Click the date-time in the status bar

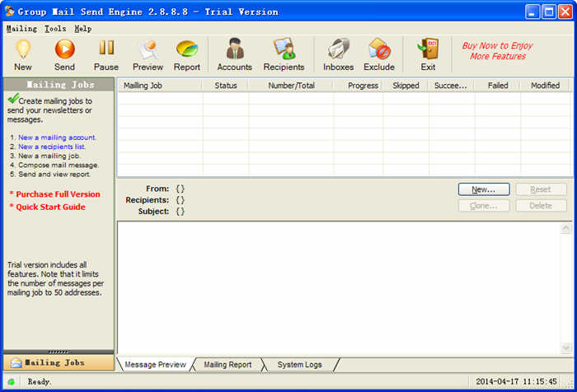(x=516, y=381)
